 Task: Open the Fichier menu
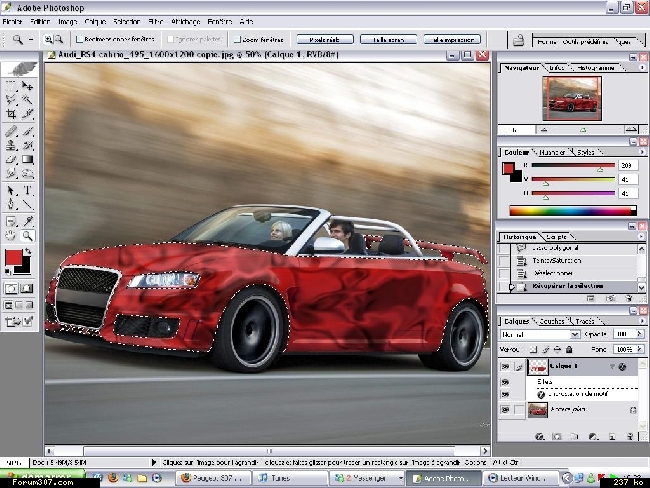pos(12,22)
